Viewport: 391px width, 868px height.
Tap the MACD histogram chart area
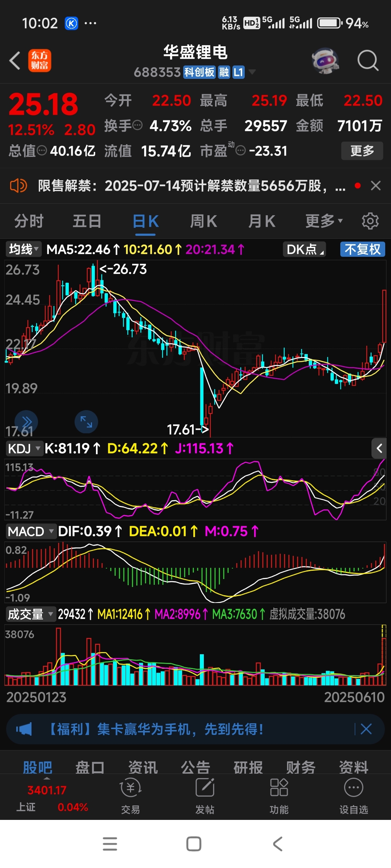[195, 572]
